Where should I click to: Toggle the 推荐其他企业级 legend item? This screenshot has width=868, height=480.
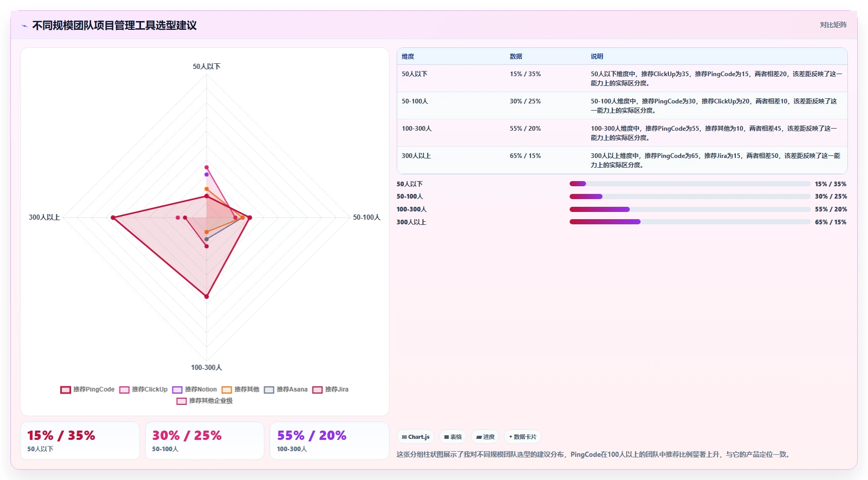tap(205, 401)
